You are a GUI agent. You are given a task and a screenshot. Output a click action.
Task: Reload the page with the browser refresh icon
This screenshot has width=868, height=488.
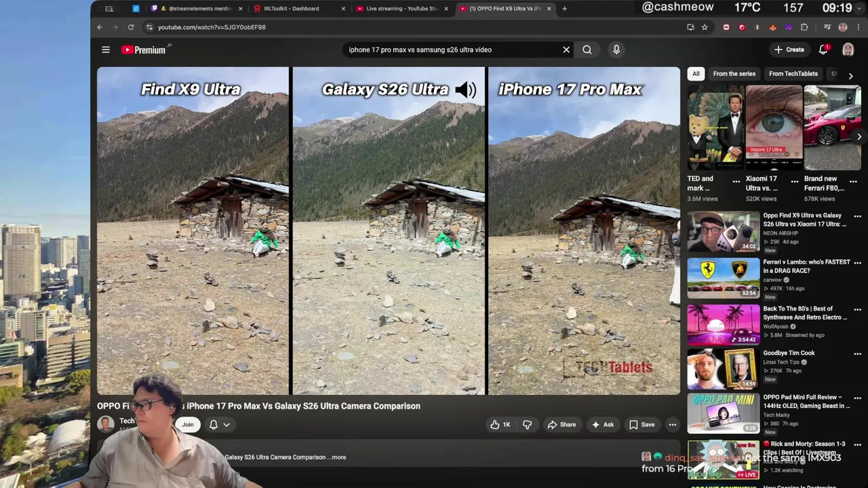tap(131, 27)
